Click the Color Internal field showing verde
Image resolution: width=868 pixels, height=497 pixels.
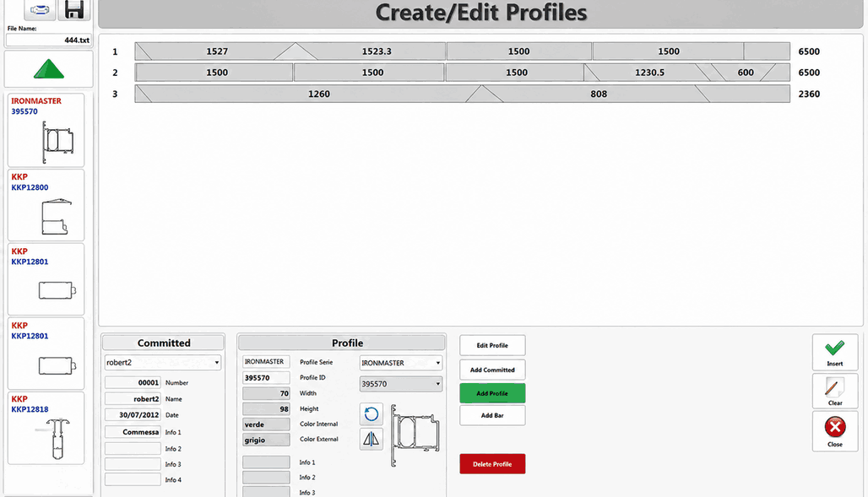click(266, 424)
